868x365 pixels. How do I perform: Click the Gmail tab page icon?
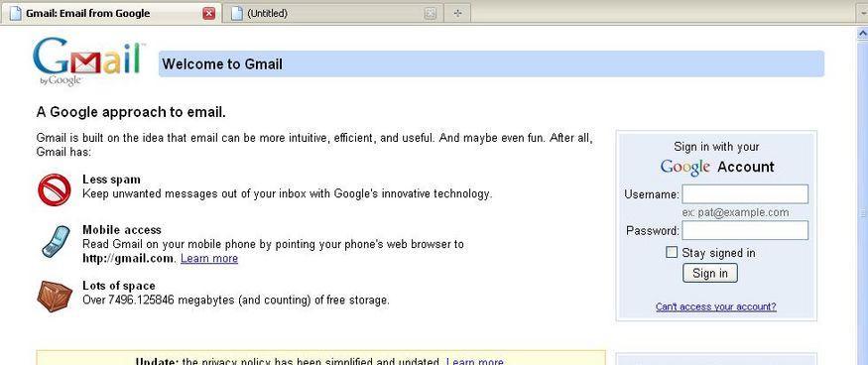[x=16, y=13]
